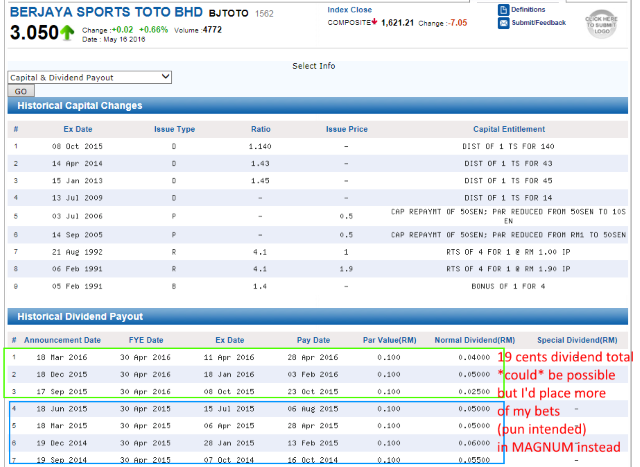Open the Submit/Feedback link
This screenshot has height=467, width=640.
click(x=538, y=22)
